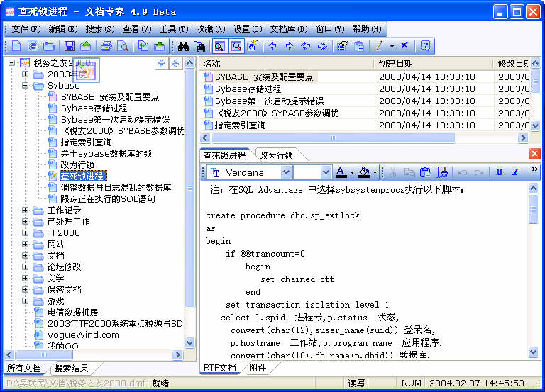Select tree item 关于sybase数据库的锁

coord(106,153)
